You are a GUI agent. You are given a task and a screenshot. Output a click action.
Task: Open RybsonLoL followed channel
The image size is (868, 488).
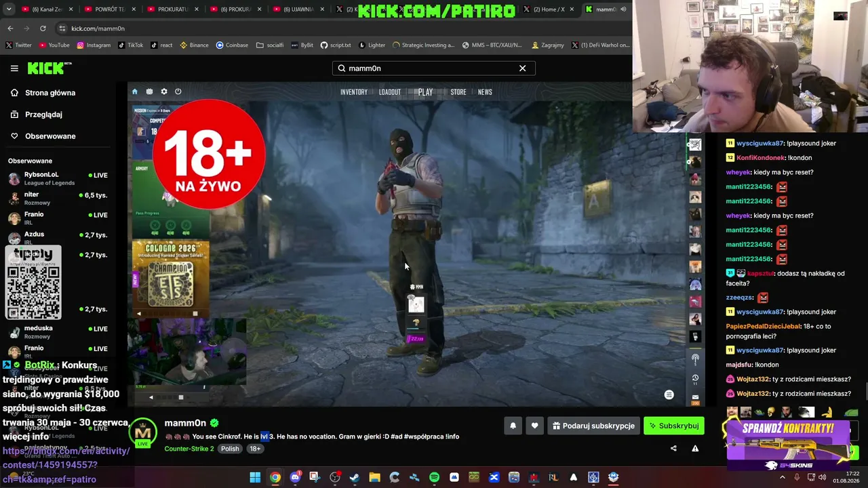(x=58, y=178)
